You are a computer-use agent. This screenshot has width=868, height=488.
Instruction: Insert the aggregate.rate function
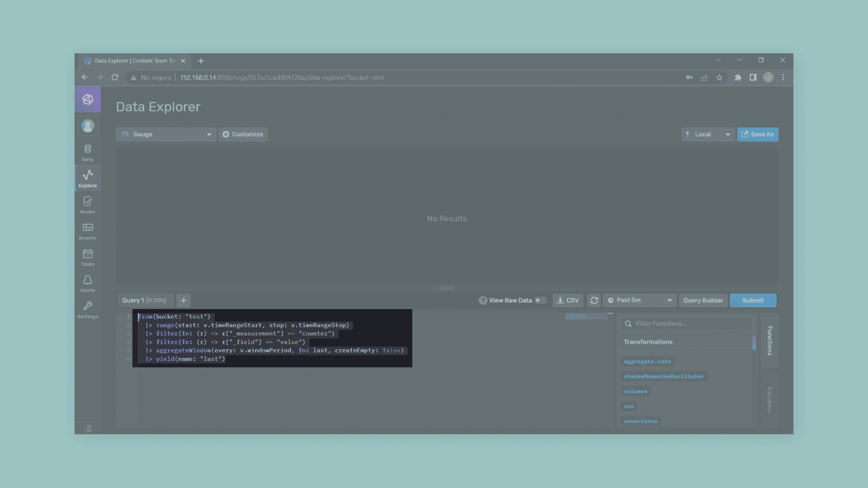pyautogui.click(x=647, y=361)
